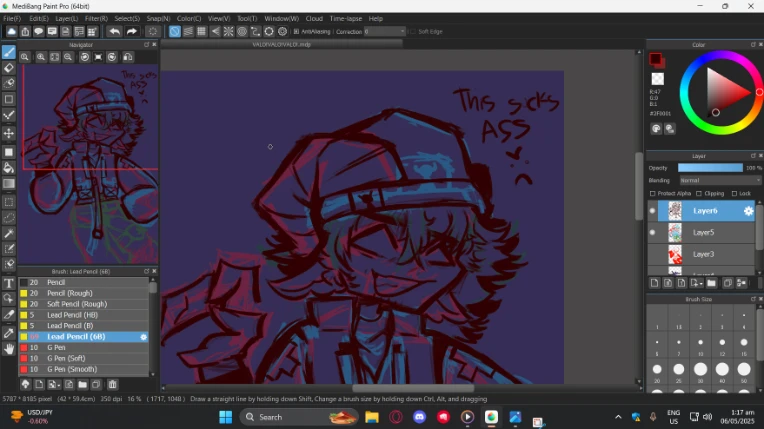Open the Edit menu
Screen dimensions: 764x429
(38, 19)
